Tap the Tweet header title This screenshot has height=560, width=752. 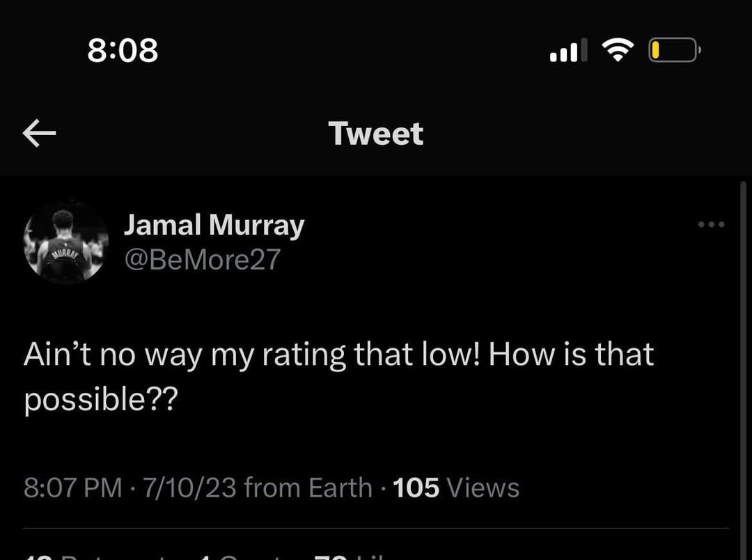[x=375, y=133]
